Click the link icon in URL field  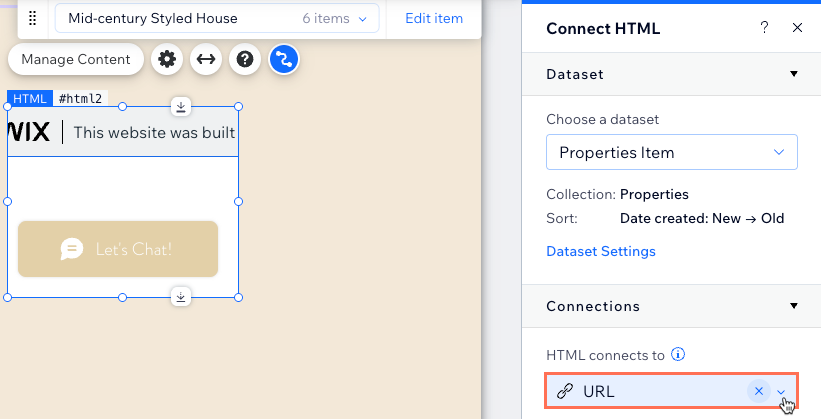click(564, 391)
